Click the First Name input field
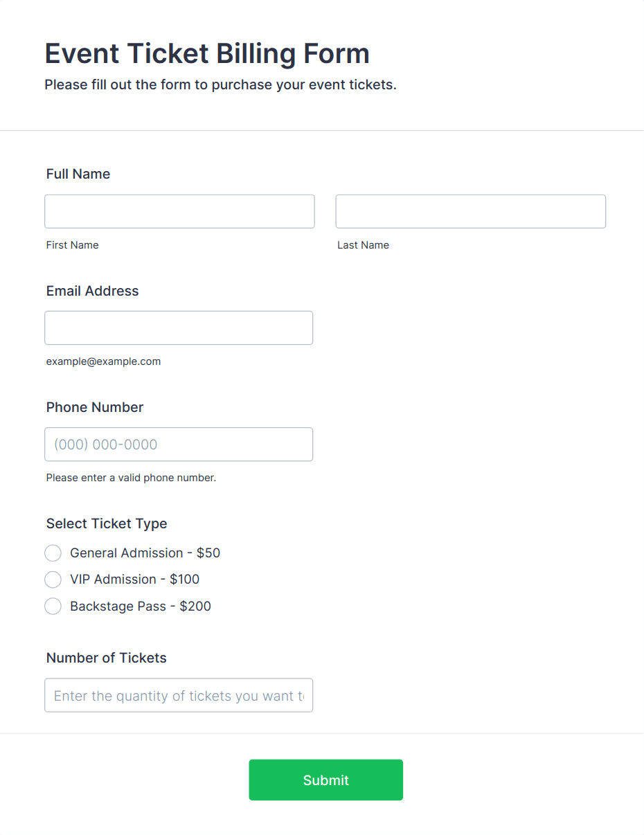The width and height of the screenshot is (644, 835). tap(179, 211)
